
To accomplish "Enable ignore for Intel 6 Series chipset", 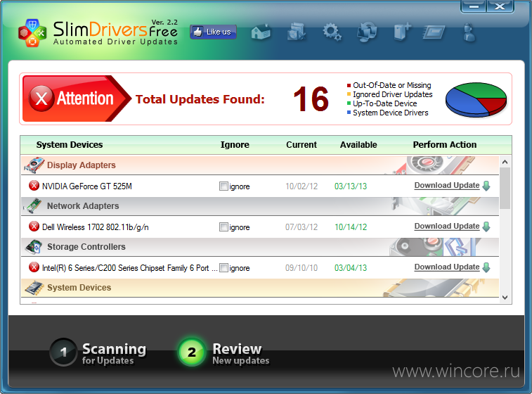I will (x=223, y=268).
